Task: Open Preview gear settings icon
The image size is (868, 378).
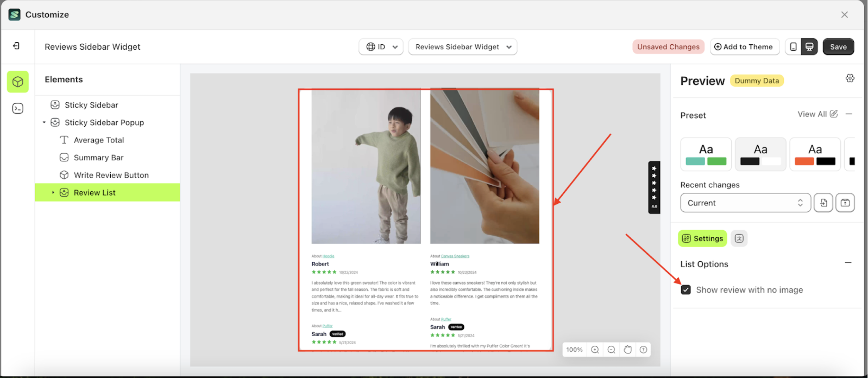Action: point(850,78)
